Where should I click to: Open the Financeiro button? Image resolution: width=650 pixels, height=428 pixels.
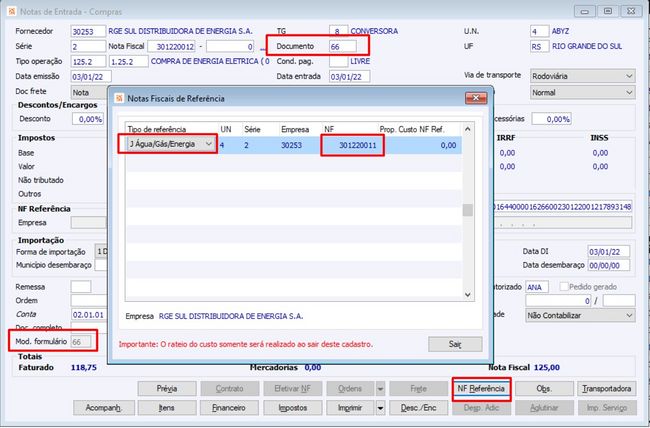pyautogui.click(x=229, y=408)
